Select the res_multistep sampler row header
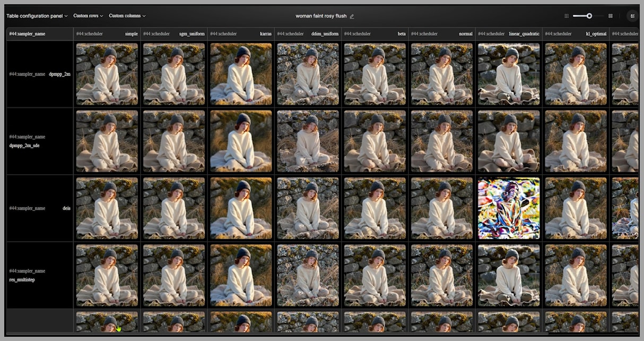The image size is (644, 341). click(x=39, y=275)
